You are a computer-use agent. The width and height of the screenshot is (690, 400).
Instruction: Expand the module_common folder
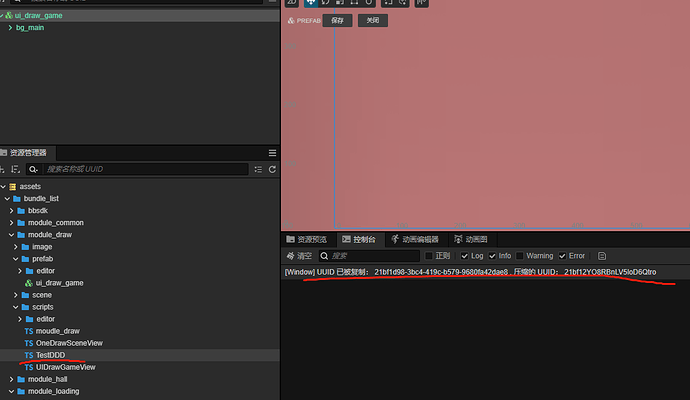click(11, 223)
